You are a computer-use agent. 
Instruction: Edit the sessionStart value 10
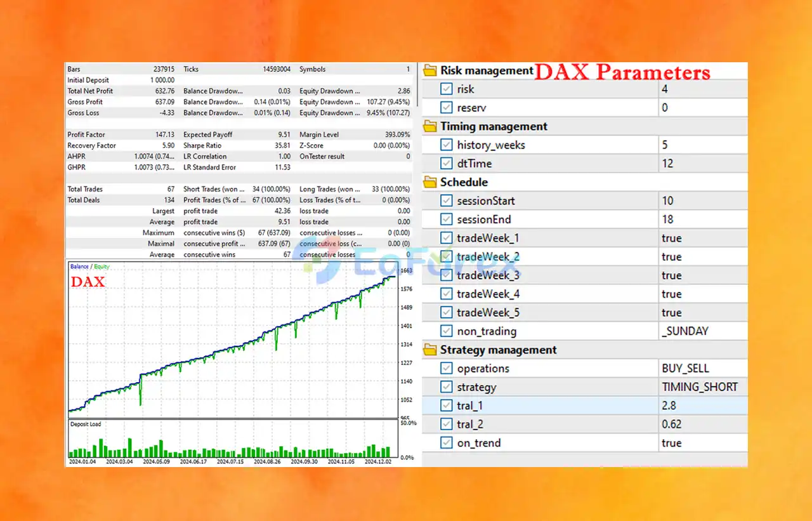tap(703, 201)
